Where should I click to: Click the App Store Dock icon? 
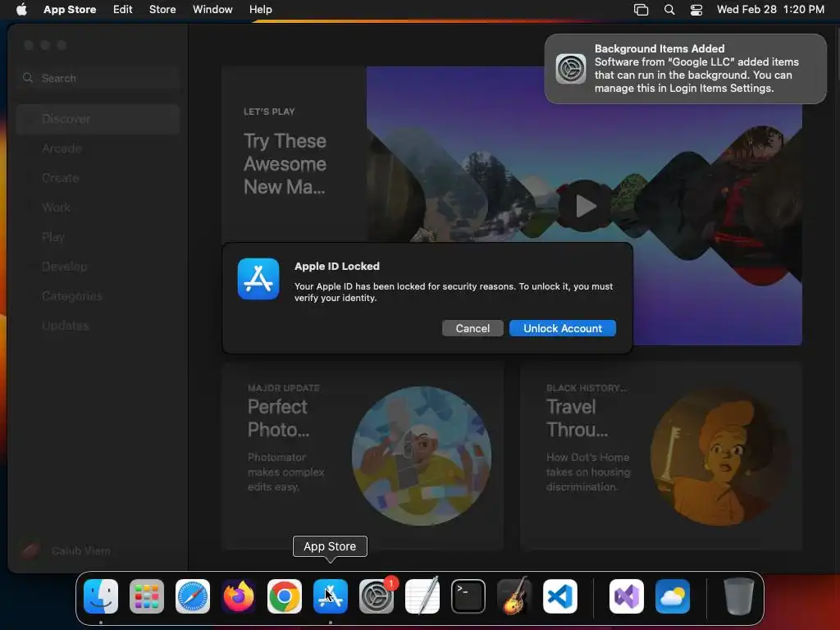[x=331, y=596]
